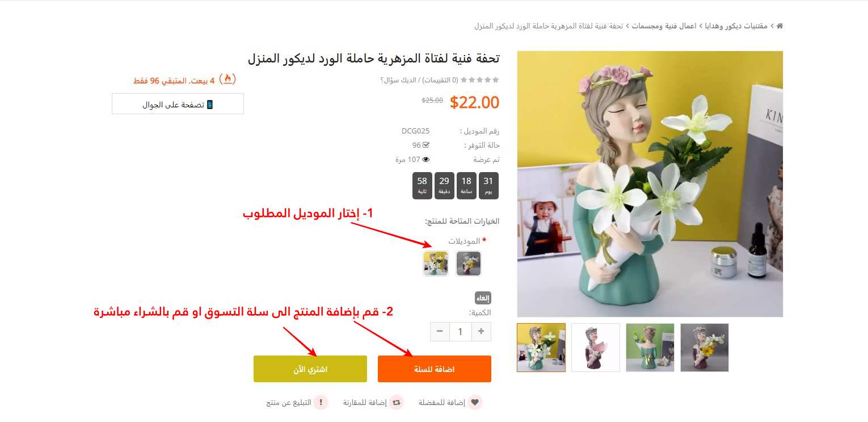Select the yellow background model option

coord(436,264)
